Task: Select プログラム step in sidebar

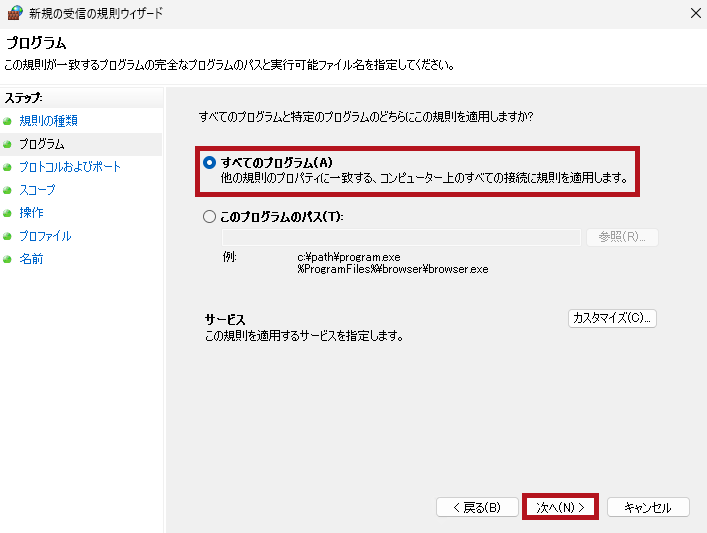Action: 41,144
